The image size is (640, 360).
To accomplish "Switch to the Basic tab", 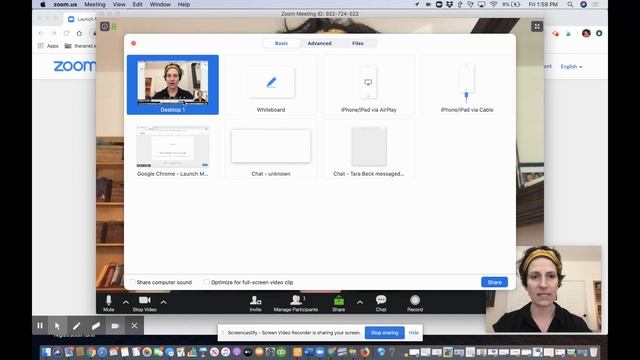I will 281,43.
